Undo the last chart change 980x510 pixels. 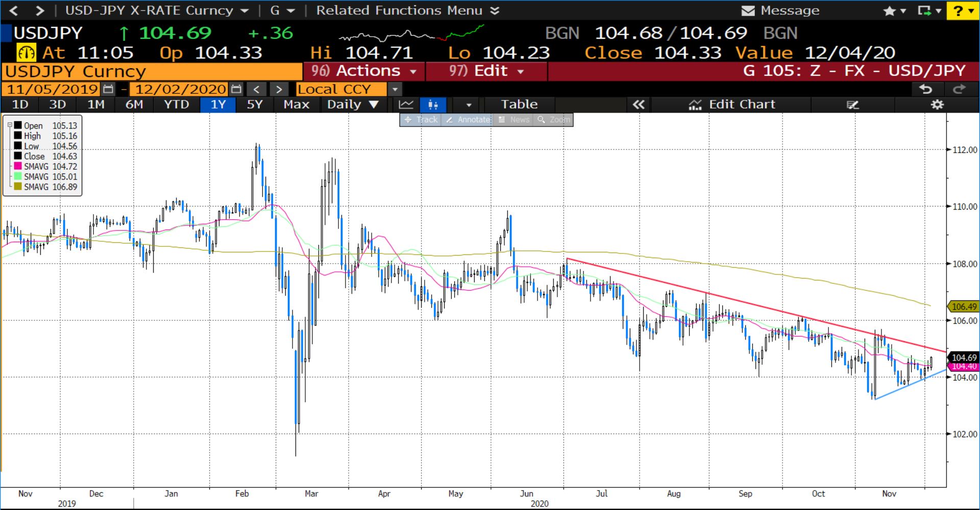[926, 89]
